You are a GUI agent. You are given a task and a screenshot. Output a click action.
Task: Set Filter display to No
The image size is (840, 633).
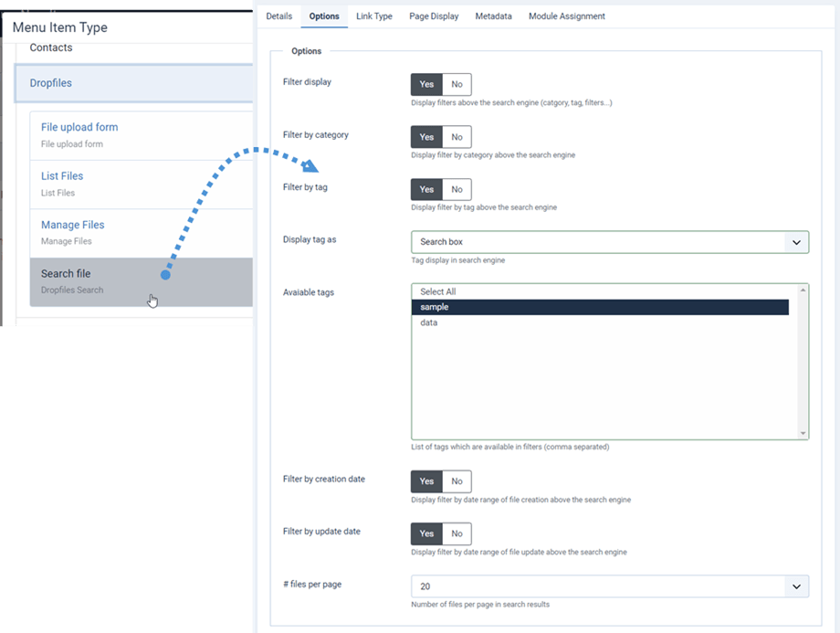pyautogui.click(x=457, y=84)
